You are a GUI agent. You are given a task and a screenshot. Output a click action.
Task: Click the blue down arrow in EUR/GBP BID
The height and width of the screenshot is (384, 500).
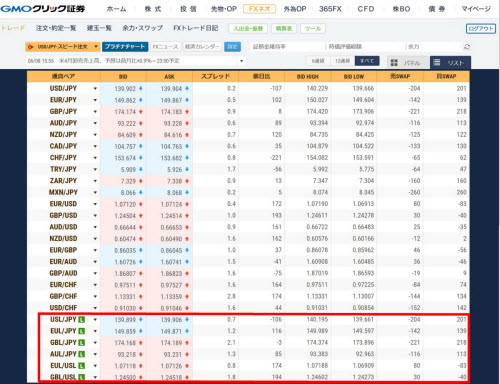tap(141, 250)
